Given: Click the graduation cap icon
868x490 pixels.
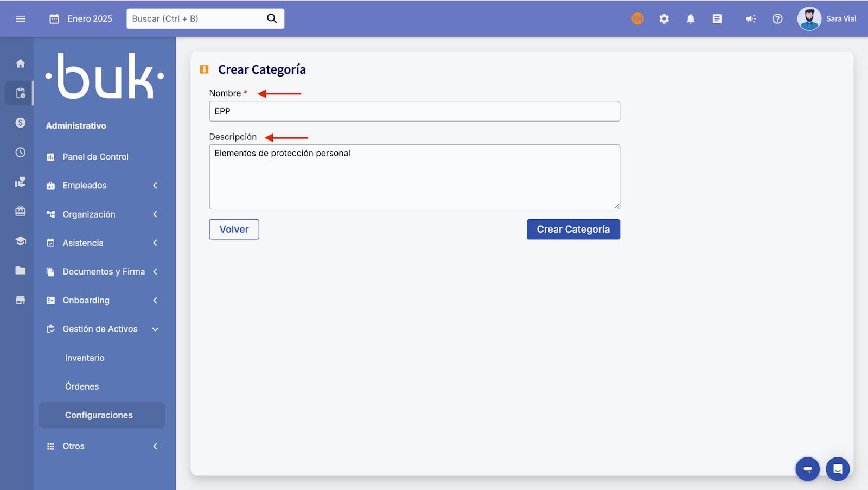Looking at the screenshot, I should tap(21, 241).
